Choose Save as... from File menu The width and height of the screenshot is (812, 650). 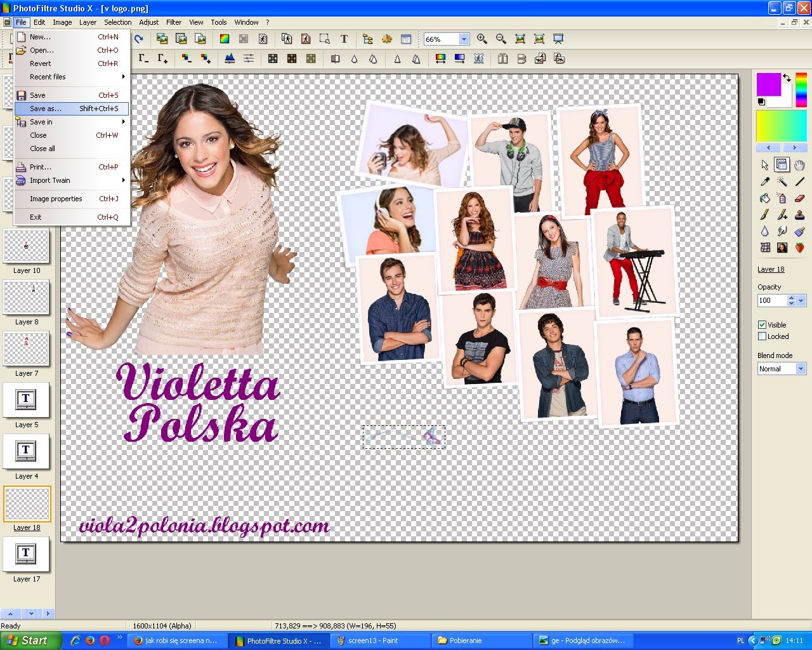pos(72,109)
